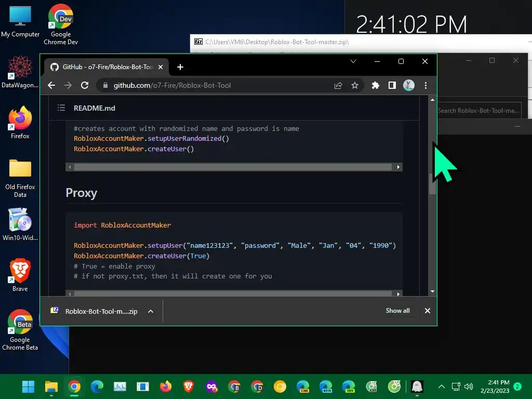Open the Chrome profile avatar

tap(408, 86)
